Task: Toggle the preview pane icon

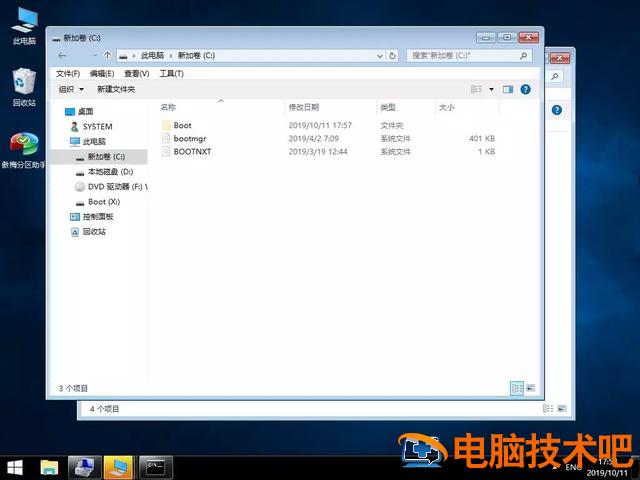Action: [508, 89]
